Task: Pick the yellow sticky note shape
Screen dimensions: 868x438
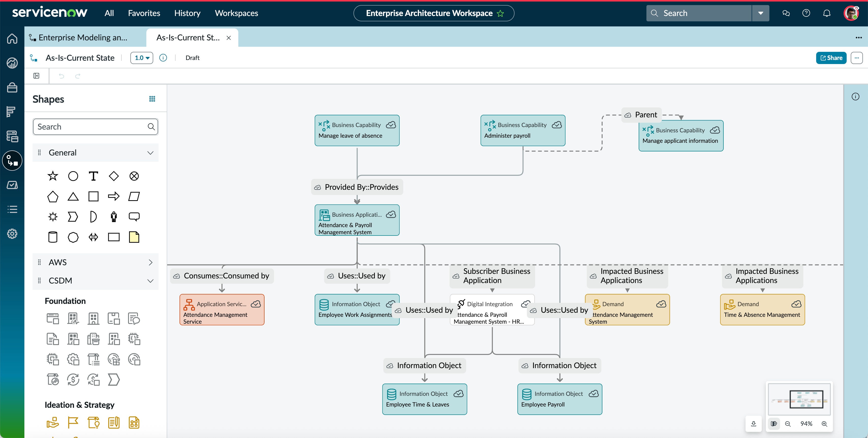Action: click(134, 237)
